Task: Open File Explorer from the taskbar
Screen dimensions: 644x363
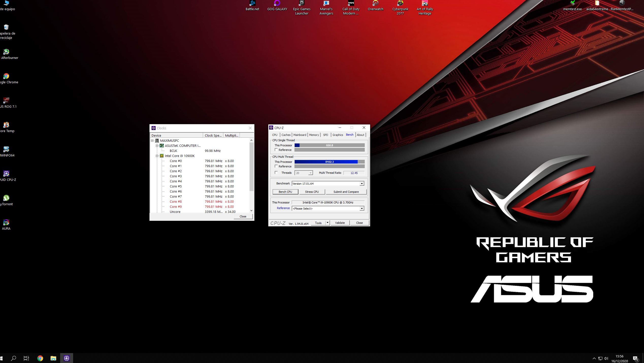Action: (53, 358)
